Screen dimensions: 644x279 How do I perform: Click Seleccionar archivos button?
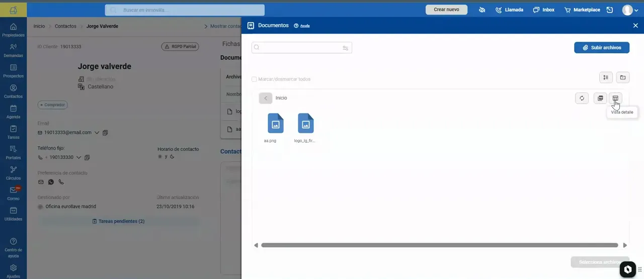click(x=600, y=262)
